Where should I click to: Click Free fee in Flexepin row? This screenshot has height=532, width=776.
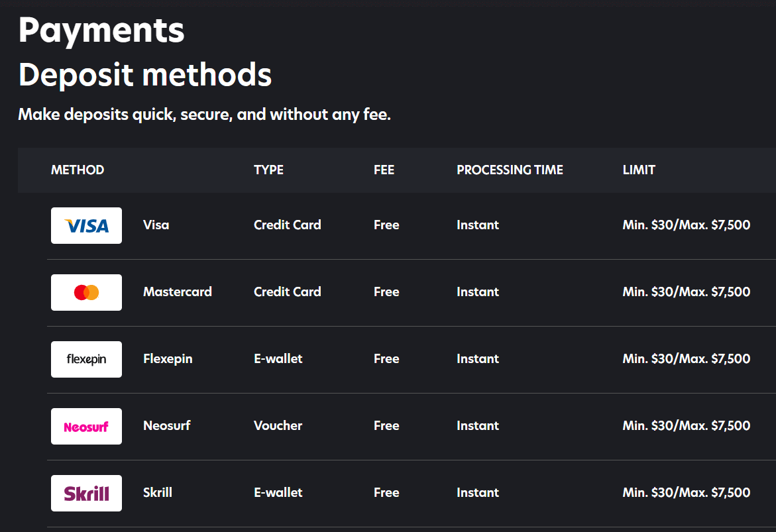(x=386, y=359)
